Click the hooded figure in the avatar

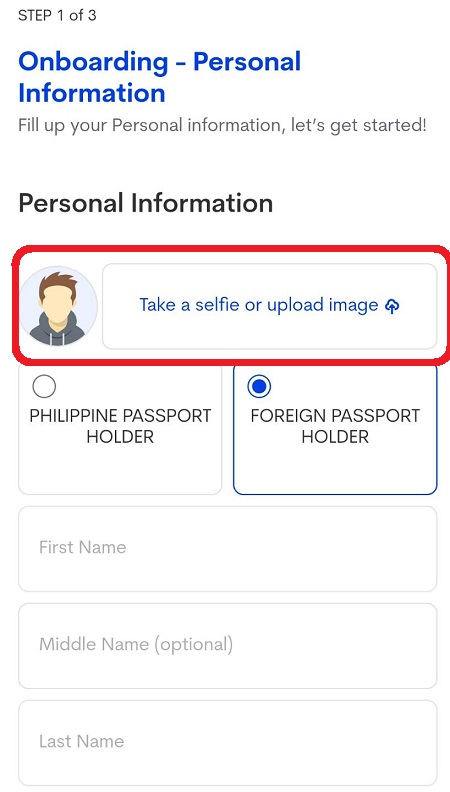(57, 328)
